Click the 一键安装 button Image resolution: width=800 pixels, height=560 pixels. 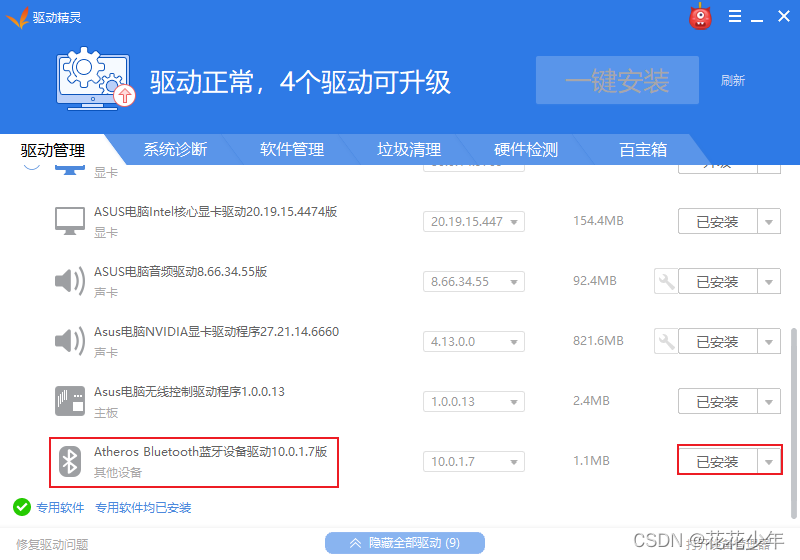click(617, 80)
